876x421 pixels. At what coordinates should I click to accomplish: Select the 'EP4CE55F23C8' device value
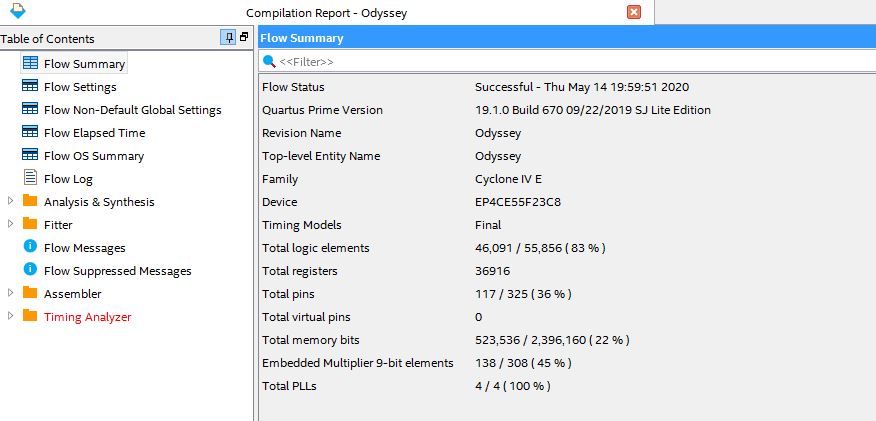[x=518, y=202]
